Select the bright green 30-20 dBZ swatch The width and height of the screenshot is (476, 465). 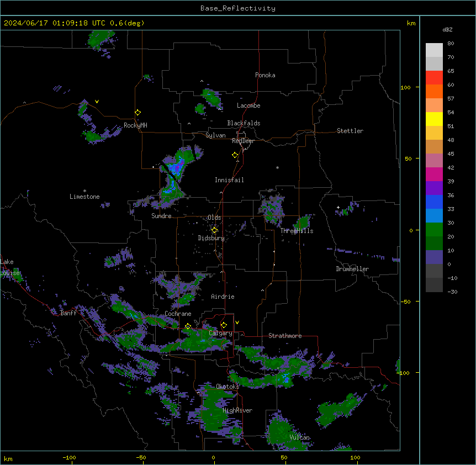434,230
